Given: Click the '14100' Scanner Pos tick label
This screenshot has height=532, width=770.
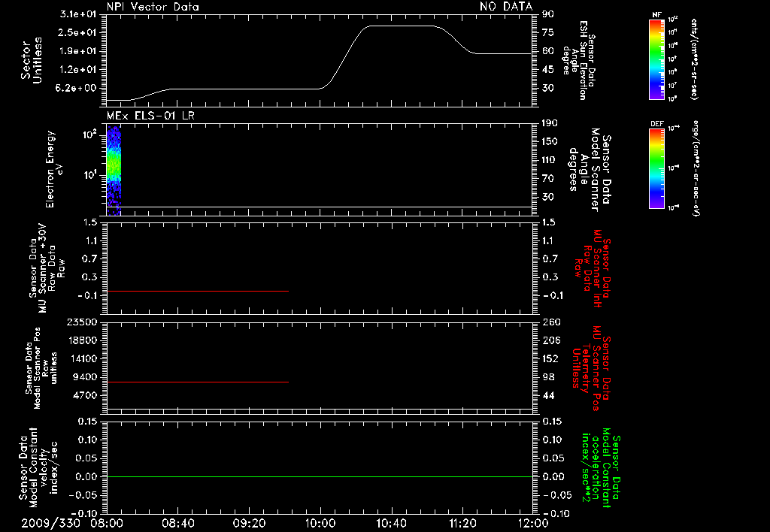Looking at the screenshot, I should [x=82, y=358].
